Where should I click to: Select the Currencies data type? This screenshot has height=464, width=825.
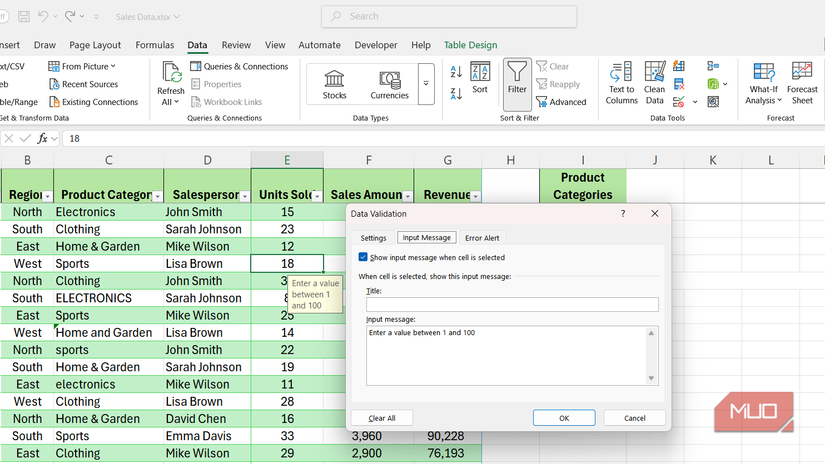point(389,84)
